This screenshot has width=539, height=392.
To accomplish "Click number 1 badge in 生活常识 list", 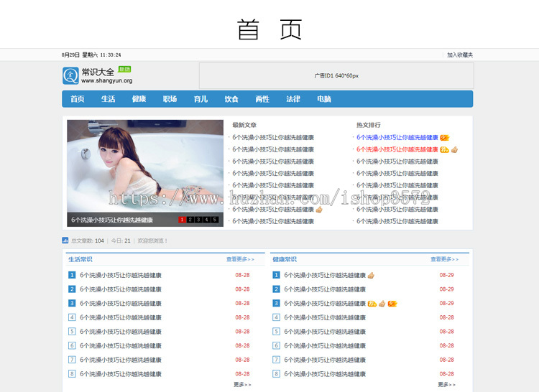I will (x=72, y=275).
